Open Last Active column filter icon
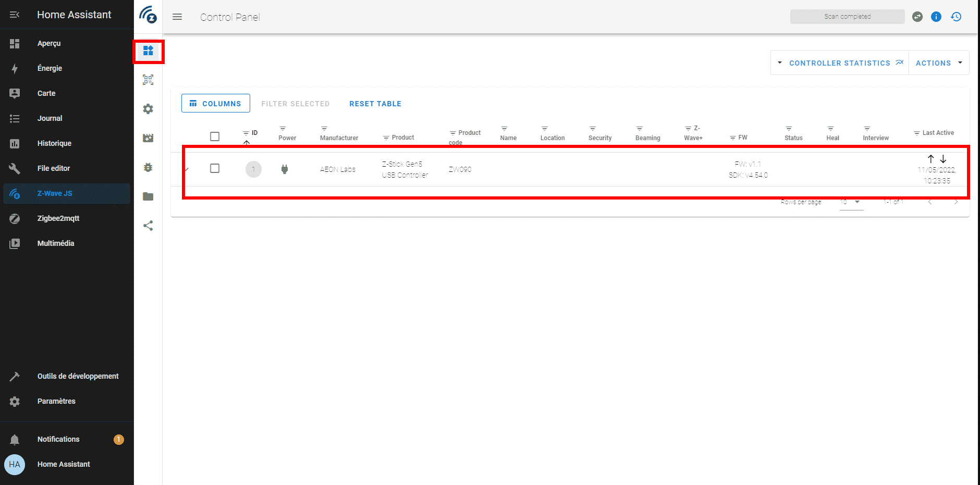The height and width of the screenshot is (485, 980). [x=917, y=133]
